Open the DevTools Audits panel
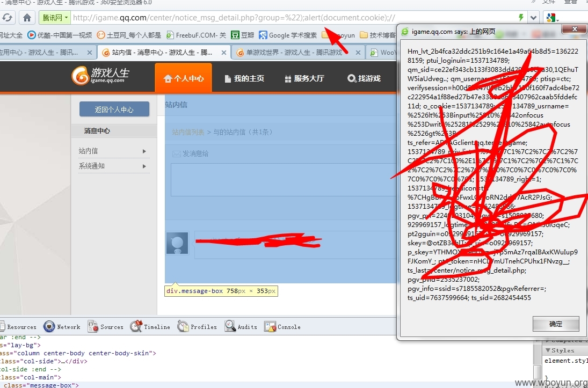The height and width of the screenshot is (388, 588). [241, 327]
